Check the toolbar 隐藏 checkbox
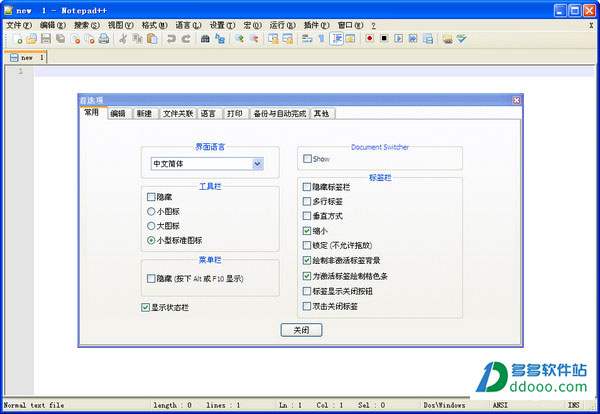Image resolution: width=600 pixels, height=414 pixels. click(x=151, y=197)
